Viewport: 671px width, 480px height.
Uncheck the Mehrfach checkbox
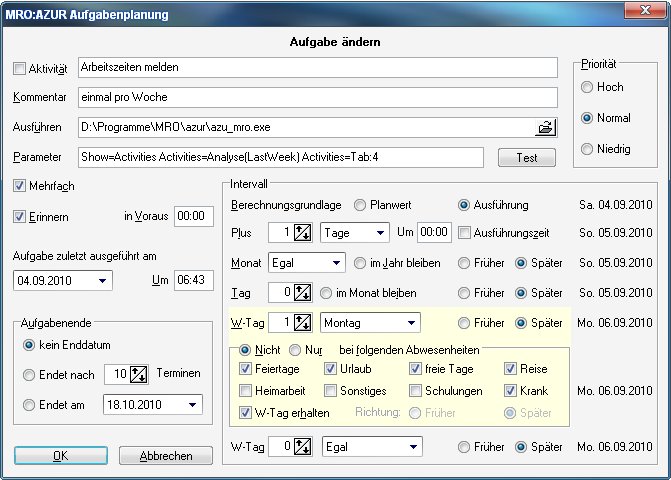click(20, 186)
